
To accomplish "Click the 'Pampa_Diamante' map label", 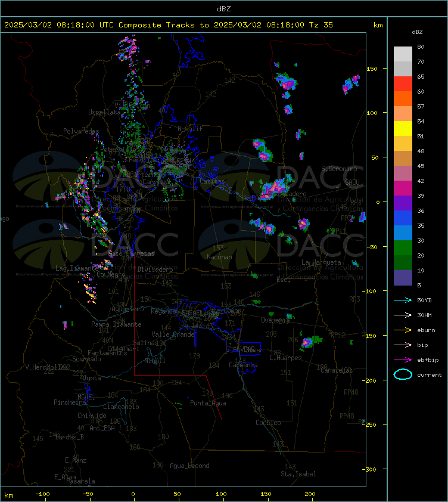I will tap(116, 324).
